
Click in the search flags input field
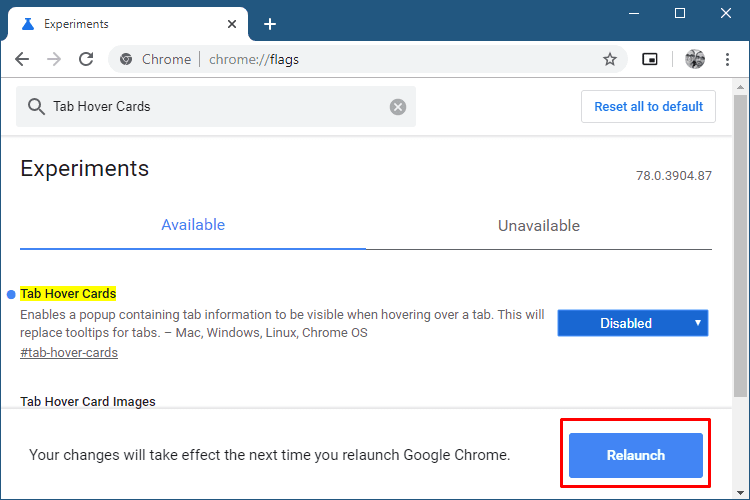216,106
